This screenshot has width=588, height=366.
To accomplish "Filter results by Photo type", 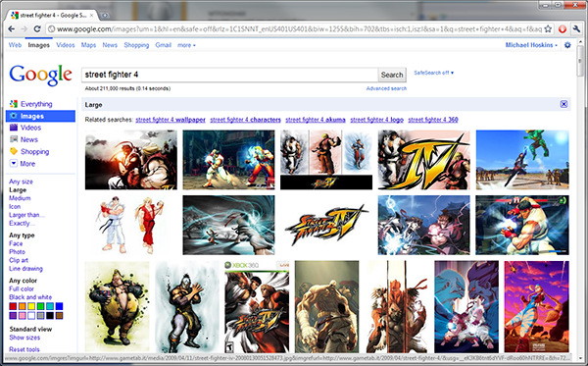I will pos(17,252).
